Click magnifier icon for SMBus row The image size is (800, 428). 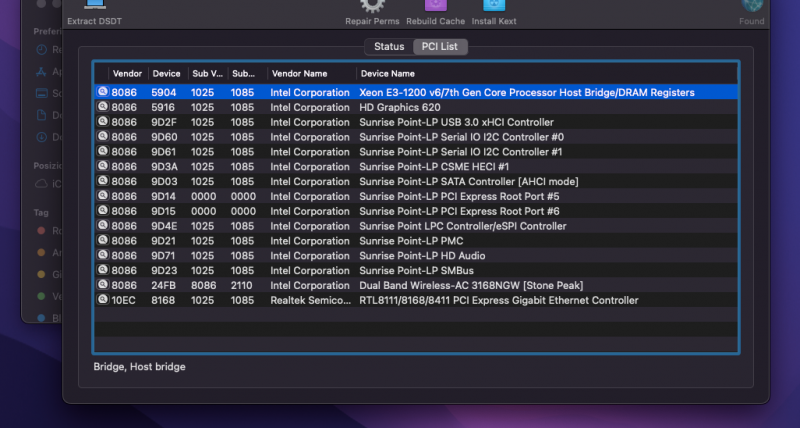[x=103, y=269]
